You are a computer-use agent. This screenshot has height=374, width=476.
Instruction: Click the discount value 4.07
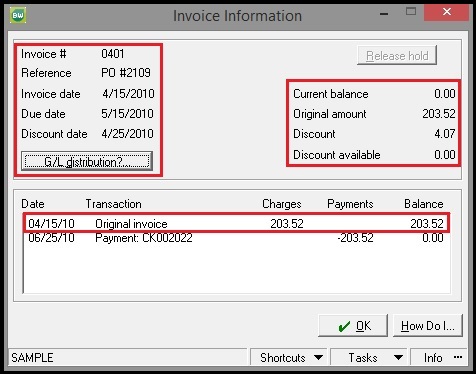click(x=445, y=134)
